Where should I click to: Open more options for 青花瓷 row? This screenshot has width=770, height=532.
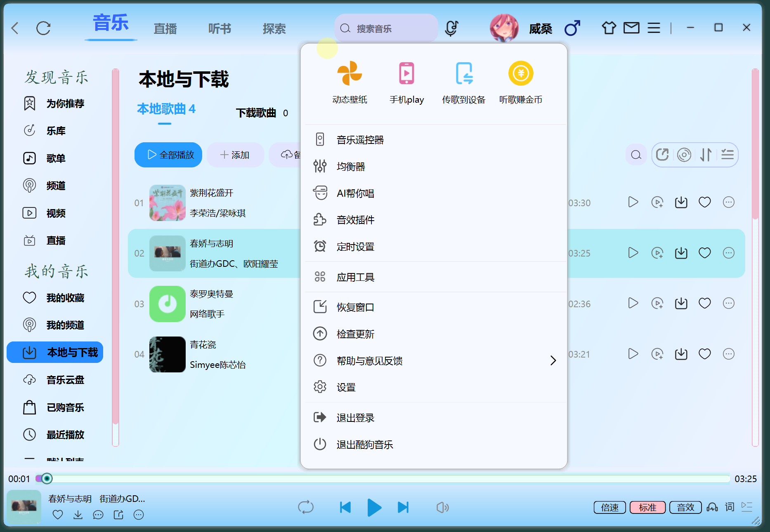click(x=729, y=354)
